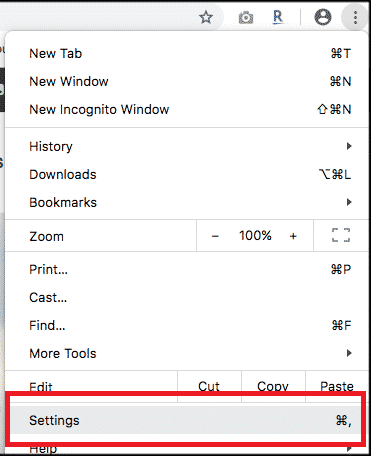Viewport: 371px width, 456px height.
Task: Click the camera screenshot extension icon
Action: (246, 17)
